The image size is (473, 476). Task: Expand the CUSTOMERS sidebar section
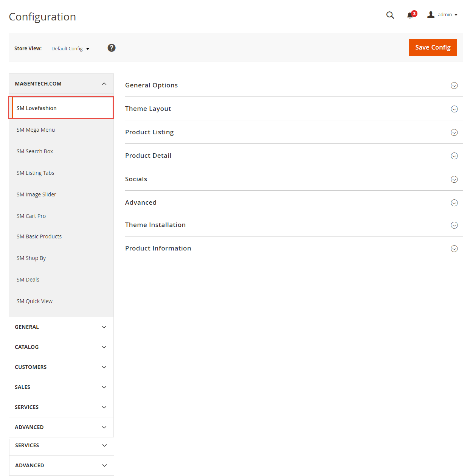click(61, 367)
